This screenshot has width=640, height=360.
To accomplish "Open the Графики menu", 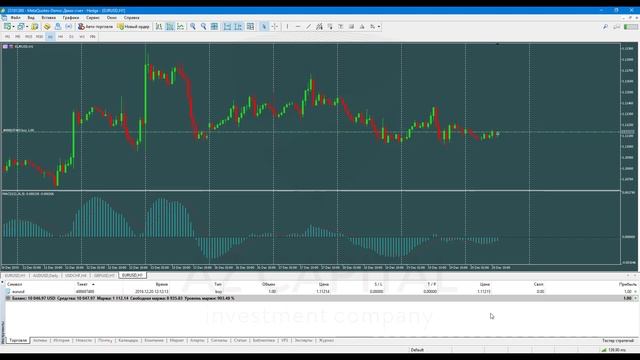I will click(71, 18).
